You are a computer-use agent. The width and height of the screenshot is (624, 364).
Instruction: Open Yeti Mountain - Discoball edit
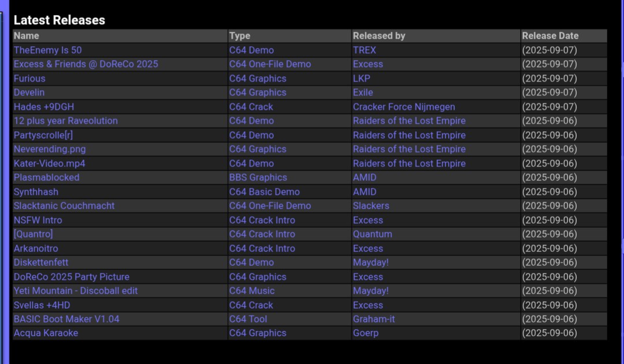[x=76, y=291]
